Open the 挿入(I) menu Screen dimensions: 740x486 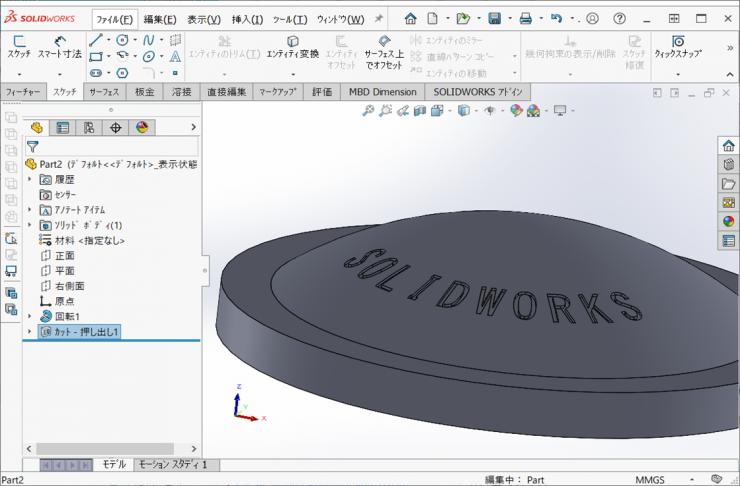coord(247,19)
